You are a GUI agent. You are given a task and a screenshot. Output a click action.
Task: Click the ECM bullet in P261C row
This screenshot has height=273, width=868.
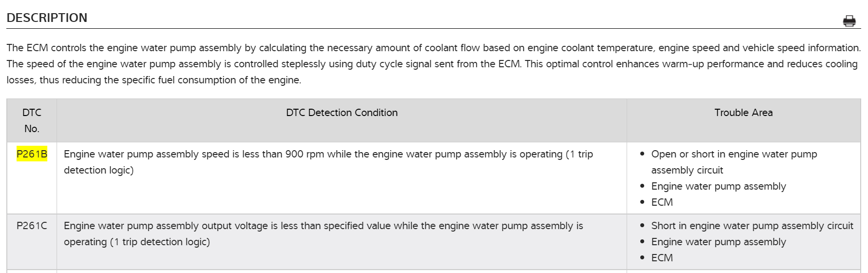click(662, 258)
